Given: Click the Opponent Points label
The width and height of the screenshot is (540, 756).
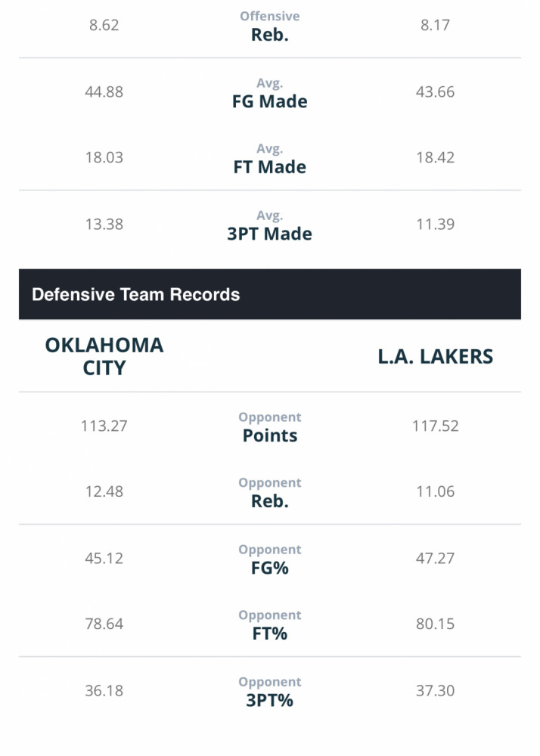Looking at the screenshot, I should [269, 427].
